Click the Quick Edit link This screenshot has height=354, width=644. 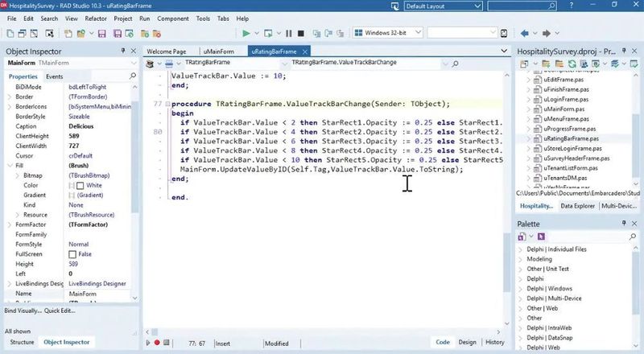click(60, 311)
